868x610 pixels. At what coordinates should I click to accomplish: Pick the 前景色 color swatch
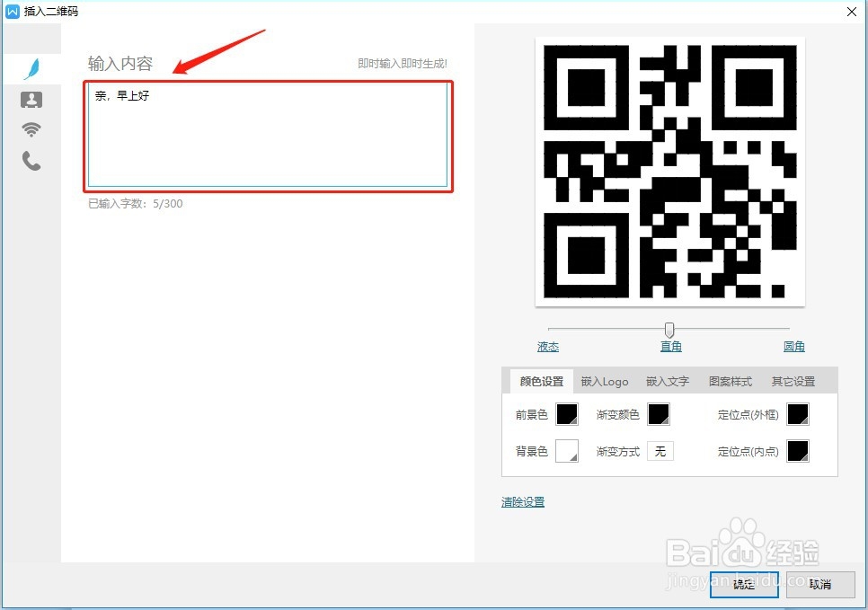pyautogui.click(x=567, y=414)
